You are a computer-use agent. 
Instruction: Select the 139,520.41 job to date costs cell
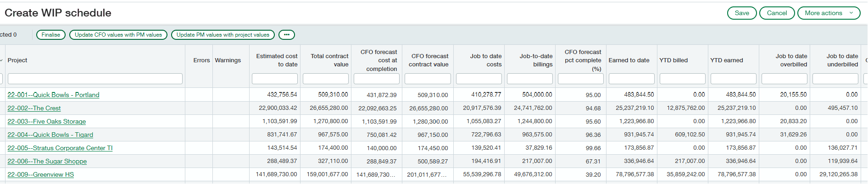click(x=479, y=147)
